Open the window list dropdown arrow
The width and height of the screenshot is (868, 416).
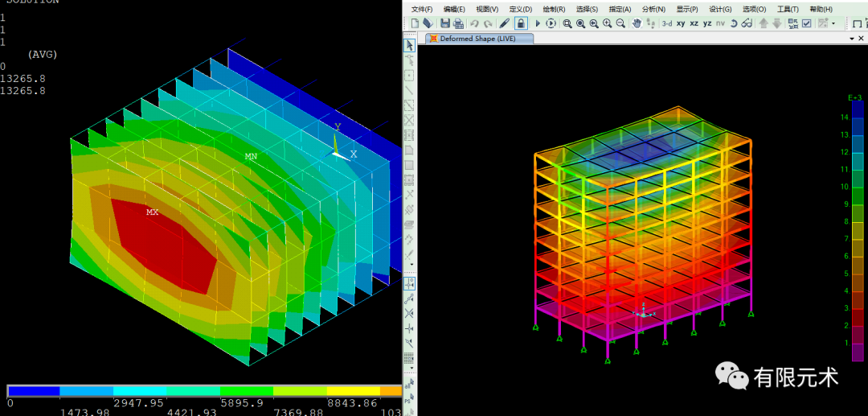coord(852,39)
